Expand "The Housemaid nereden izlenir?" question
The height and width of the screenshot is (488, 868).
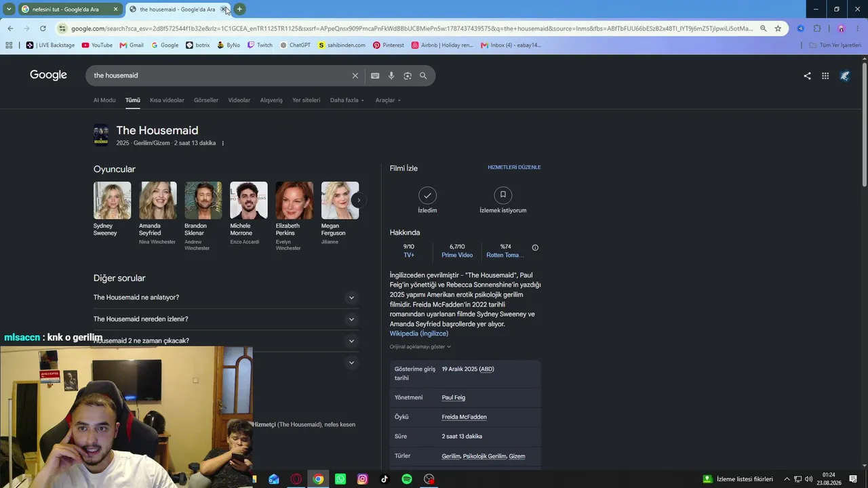[x=226, y=319]
